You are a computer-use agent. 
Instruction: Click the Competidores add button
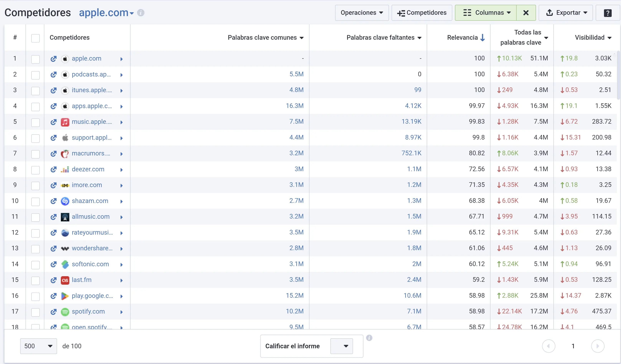[x=422, y=13]
